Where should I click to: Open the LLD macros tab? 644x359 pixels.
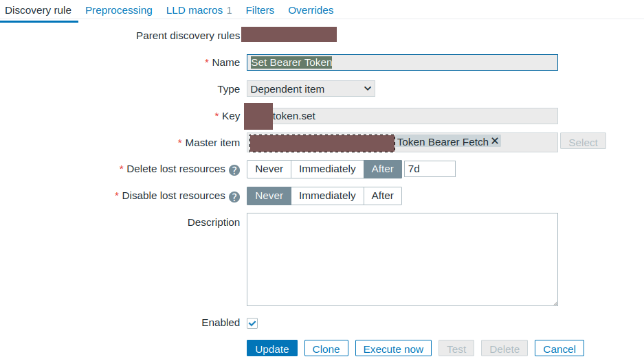[x=199, y=10]
